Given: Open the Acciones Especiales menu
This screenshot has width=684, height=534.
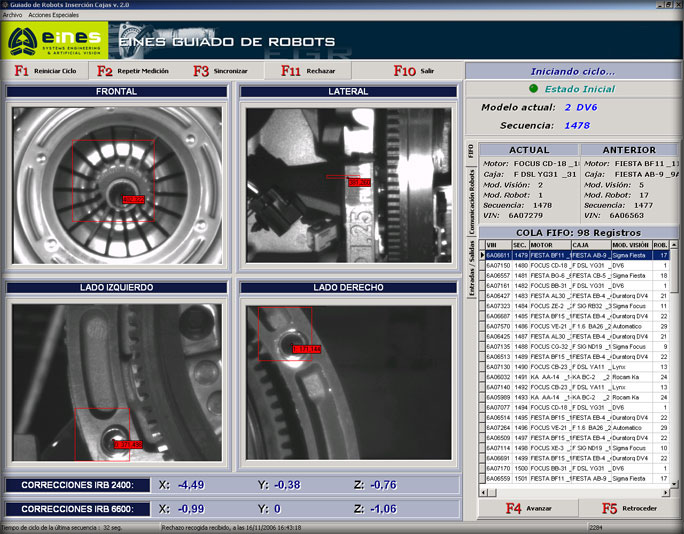Looking at the screenshot, I should [x=55, y=16].
